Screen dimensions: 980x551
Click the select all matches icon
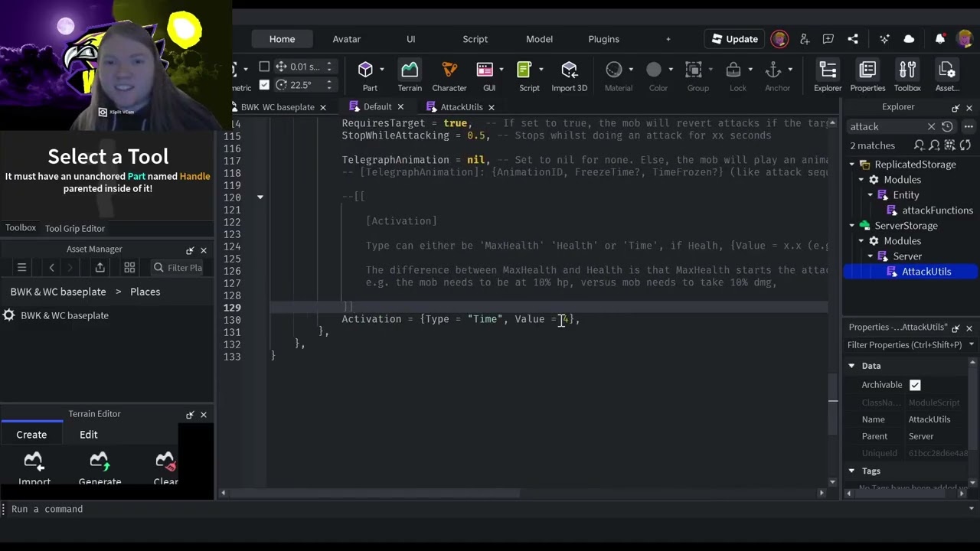click(950, 145)
